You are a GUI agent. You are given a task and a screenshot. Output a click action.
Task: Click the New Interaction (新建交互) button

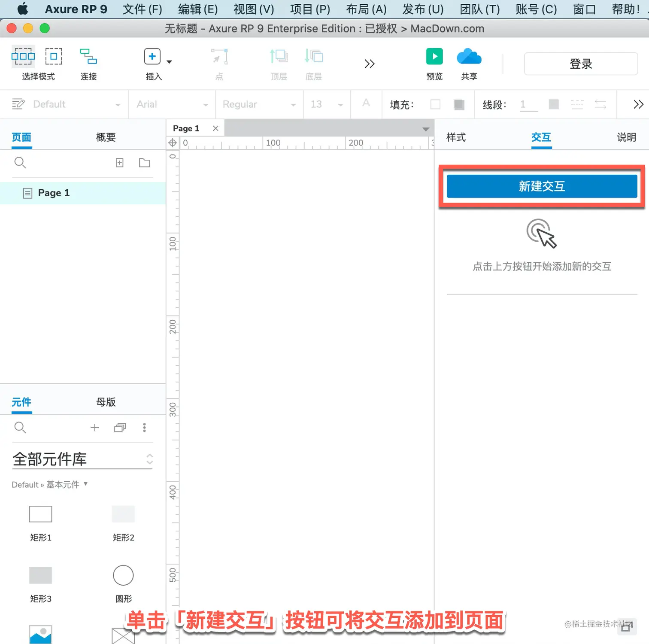click(x=542, y=186)
